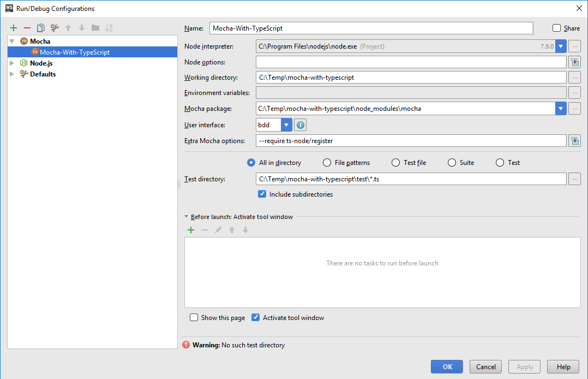Collapse the Mocha tree node
The height and width of the screenshot is (379, 588).
coord(12,42)
